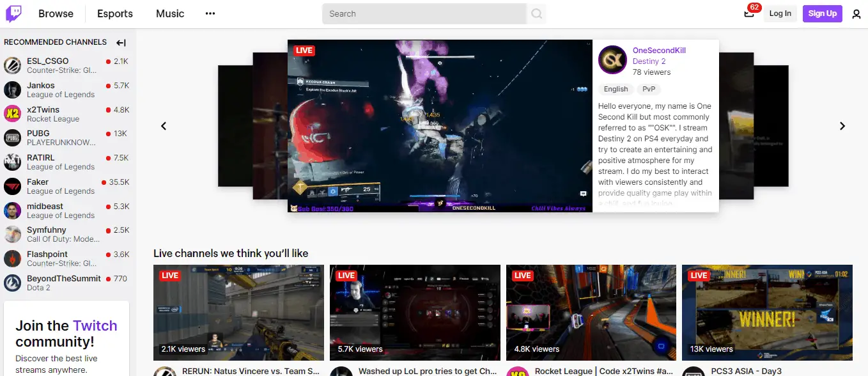868x376 pixels.
Task: Select RATIRL channel name in sidebar
Action: [41, 157]
